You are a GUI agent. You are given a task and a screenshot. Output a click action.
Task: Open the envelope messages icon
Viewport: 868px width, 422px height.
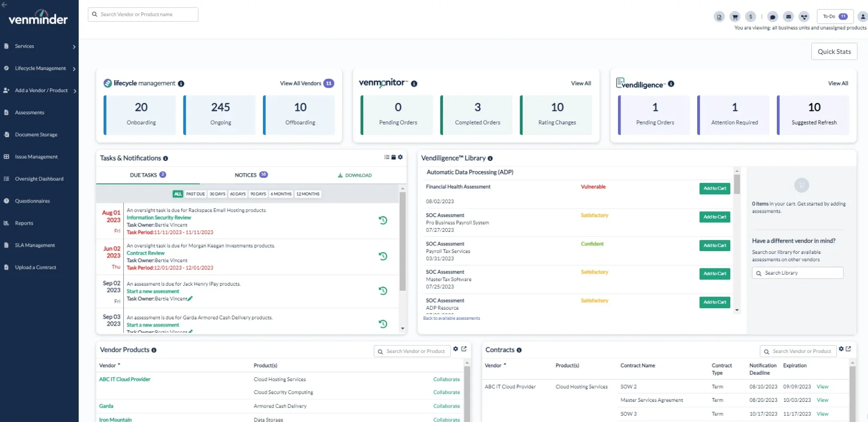788,17
